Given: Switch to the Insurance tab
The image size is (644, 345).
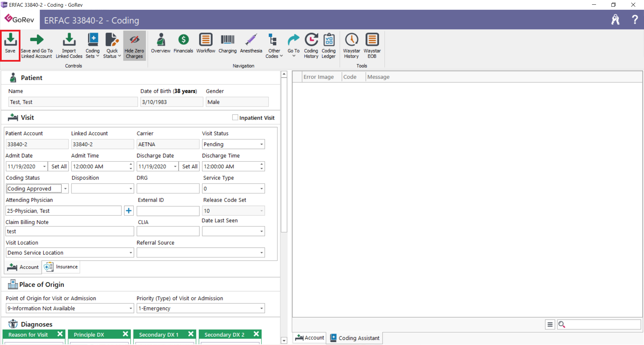Looking at the screenshot, I should pyautogui.click(x=61, y=267).
